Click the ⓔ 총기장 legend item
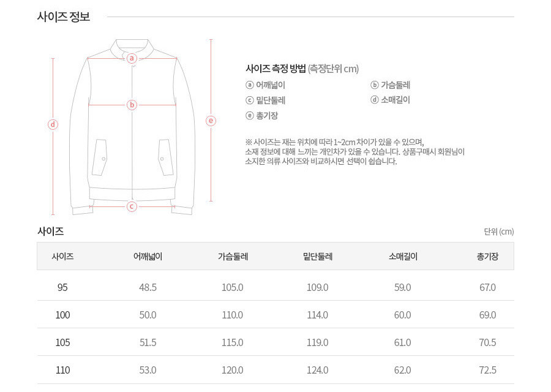This screenshot has height=392, width=551. pos(261,115)
